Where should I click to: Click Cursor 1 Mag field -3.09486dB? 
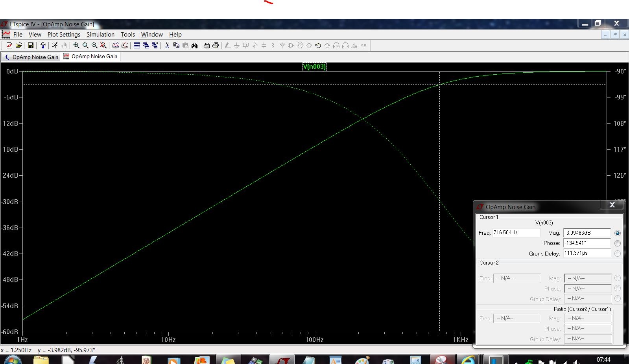pyautogui.click(x=587, y=233)
